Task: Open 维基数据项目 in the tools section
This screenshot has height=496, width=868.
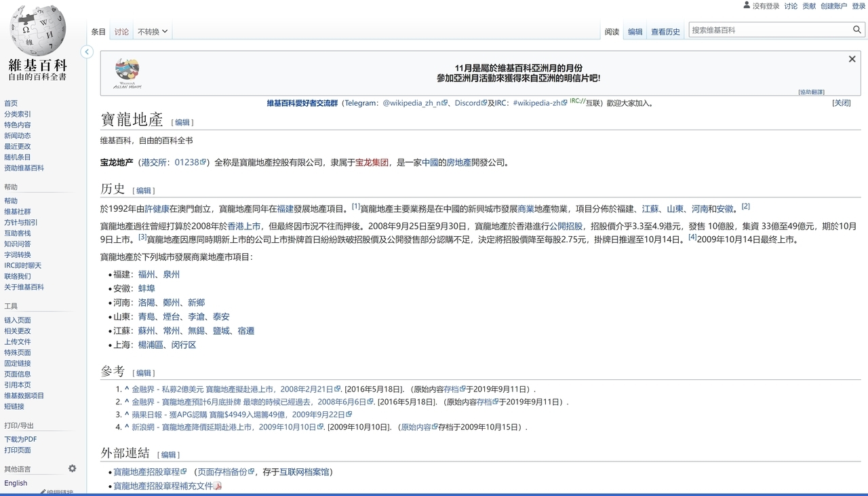Action: tap(24, 396)
